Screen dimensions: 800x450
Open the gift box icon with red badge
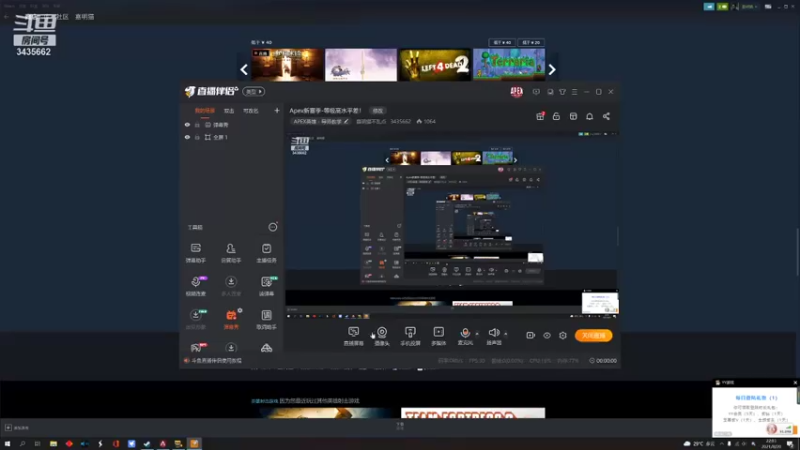tap(540, 116)
